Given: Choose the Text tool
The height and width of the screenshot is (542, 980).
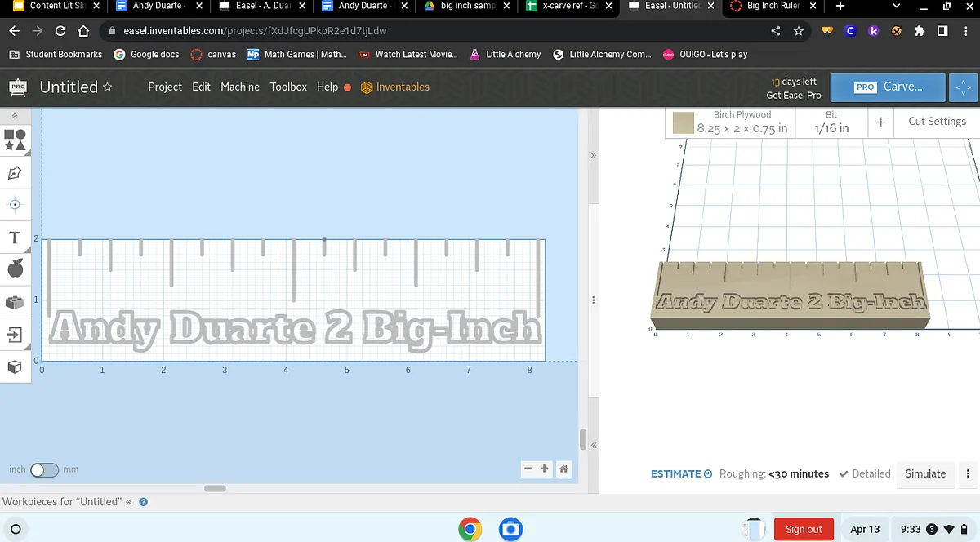Looking at the screenshot, I should click(15, 238).
